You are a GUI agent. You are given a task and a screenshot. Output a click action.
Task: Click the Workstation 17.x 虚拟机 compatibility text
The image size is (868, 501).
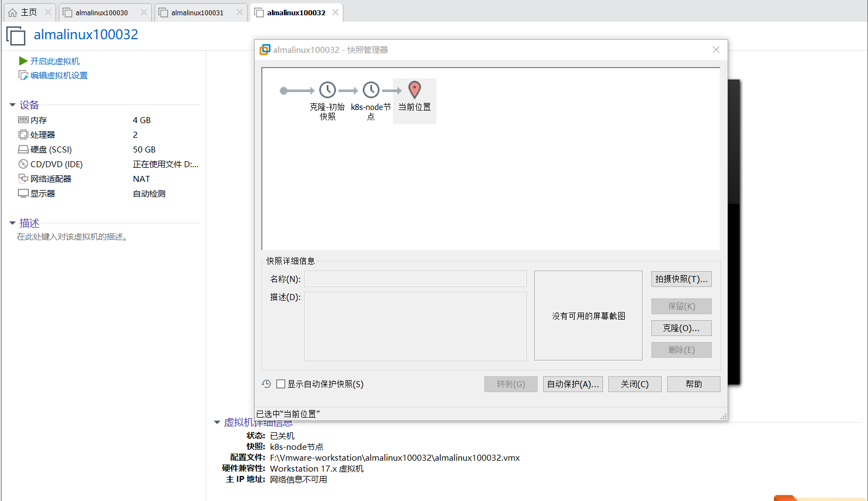(x=317, y=468)
